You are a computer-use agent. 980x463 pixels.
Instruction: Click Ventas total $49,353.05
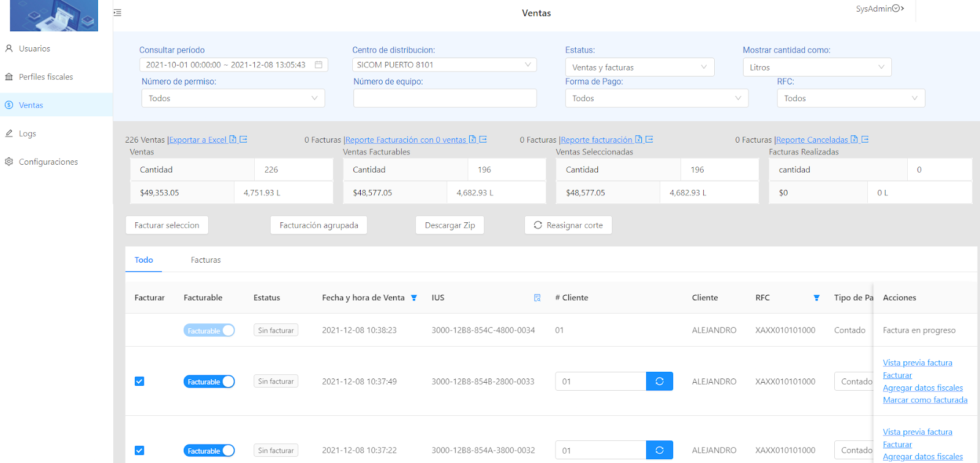point(159,192)
